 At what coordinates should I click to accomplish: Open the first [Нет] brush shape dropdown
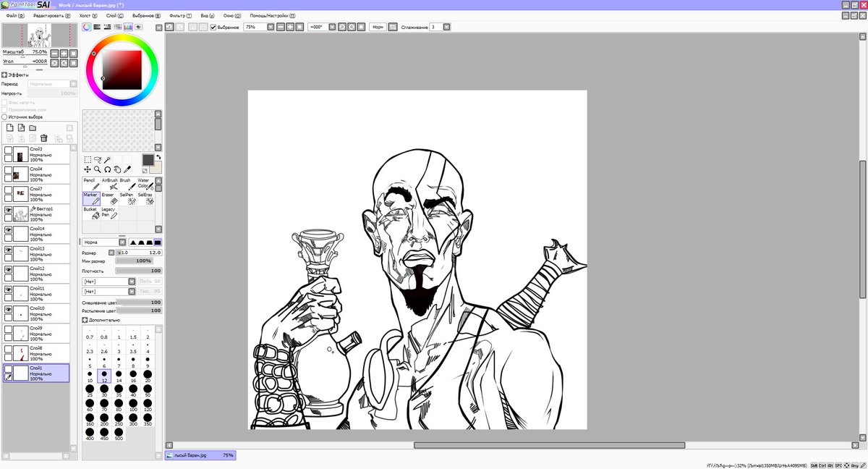(132, 282)
